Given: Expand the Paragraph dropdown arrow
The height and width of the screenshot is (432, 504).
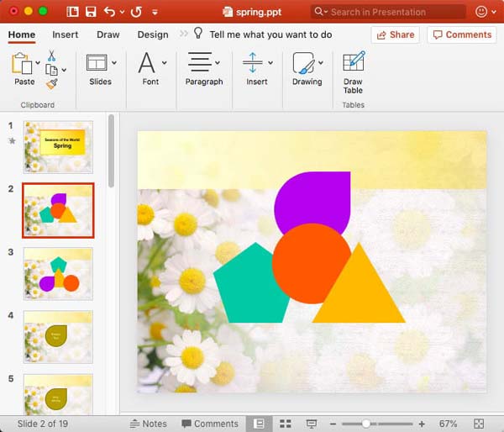Looking at the screenshot, I should click(x=218, y=62).
